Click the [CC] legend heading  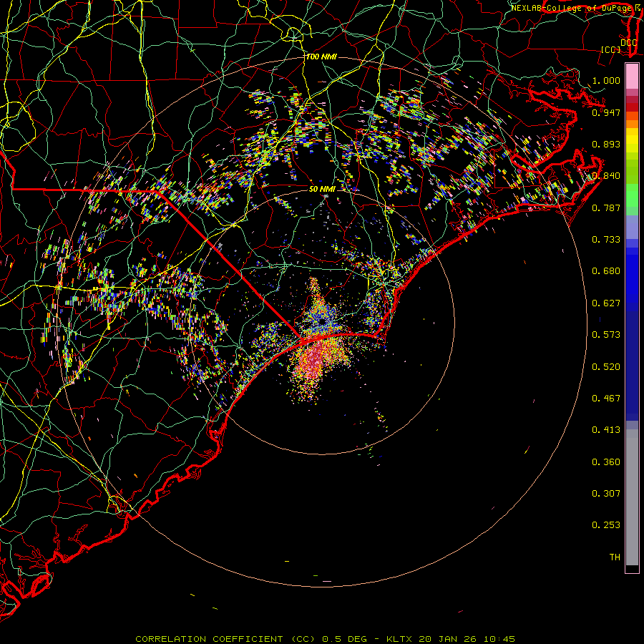click(x=611, y=49)
